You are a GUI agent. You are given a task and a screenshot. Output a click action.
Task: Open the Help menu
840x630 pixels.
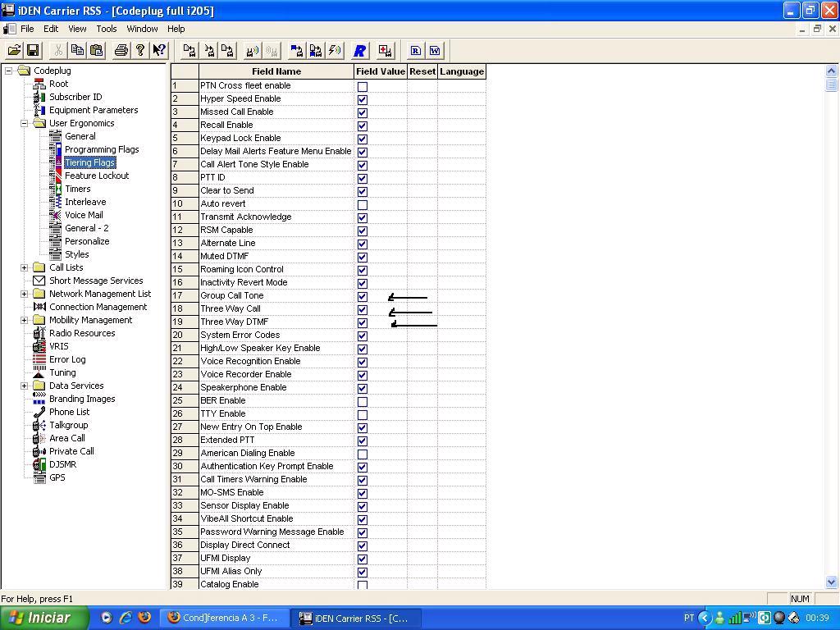coord(176,29)
